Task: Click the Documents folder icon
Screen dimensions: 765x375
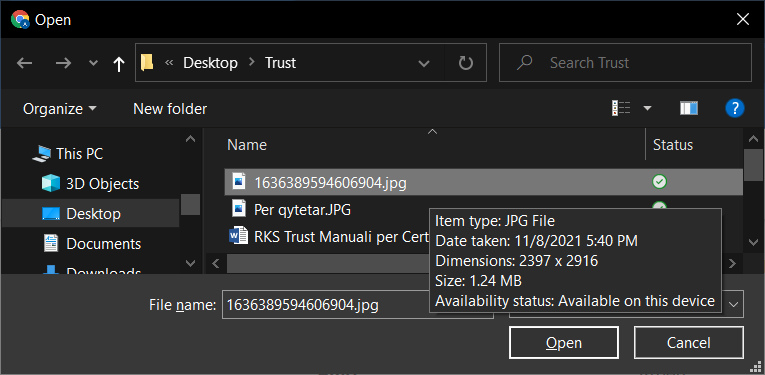Action: (50, 243)
